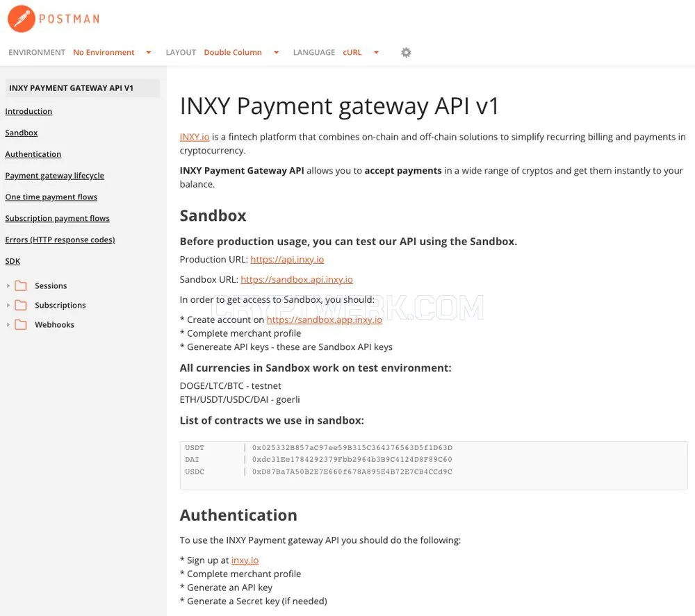Click the main INXY Payment gateway API v1 title
This screenshot has width=695, height=616.
[340, 106]
